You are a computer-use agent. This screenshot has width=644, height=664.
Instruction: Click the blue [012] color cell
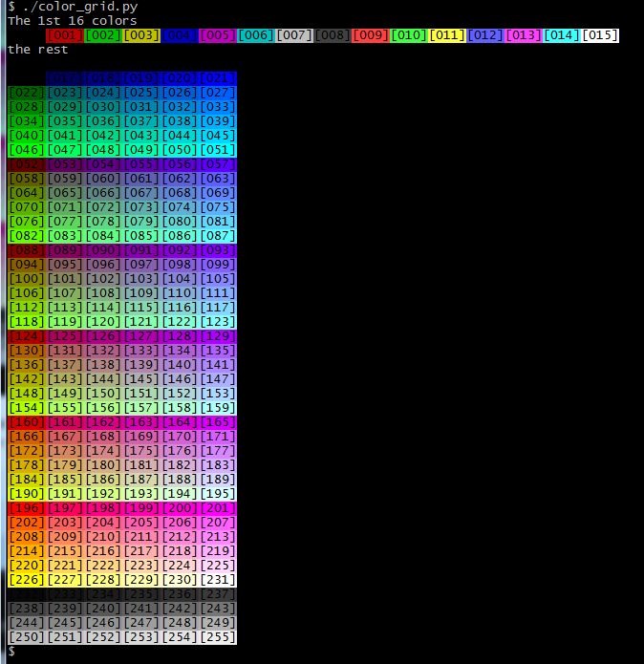pyautogui.click(x=485, y=35)
